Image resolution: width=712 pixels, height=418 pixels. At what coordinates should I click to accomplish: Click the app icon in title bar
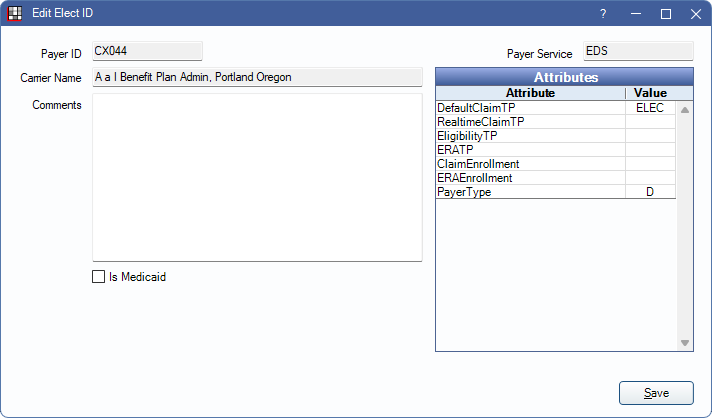point(15,14)
